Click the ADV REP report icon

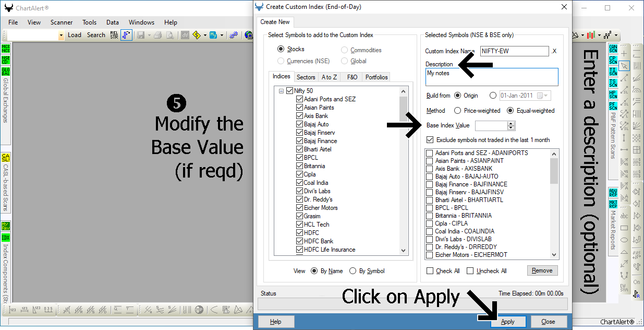(x=613, y=192)
